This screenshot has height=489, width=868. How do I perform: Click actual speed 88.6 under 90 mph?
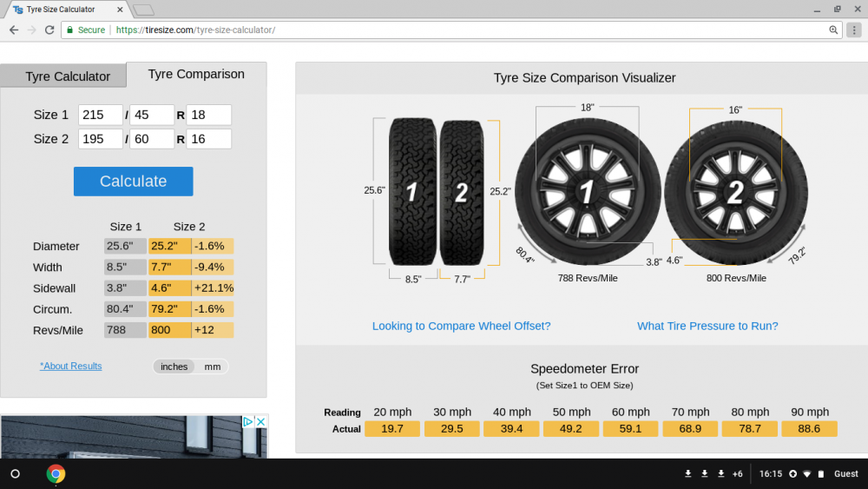tap(809, 429)
